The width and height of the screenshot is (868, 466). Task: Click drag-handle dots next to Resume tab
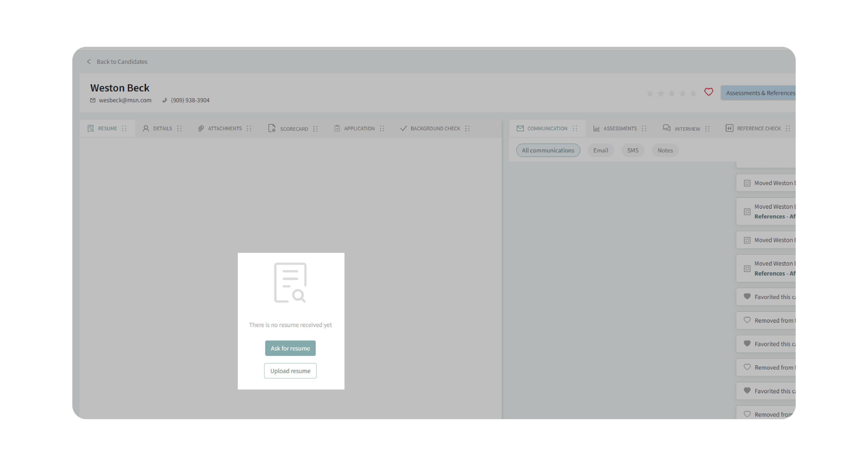[124, 129]
